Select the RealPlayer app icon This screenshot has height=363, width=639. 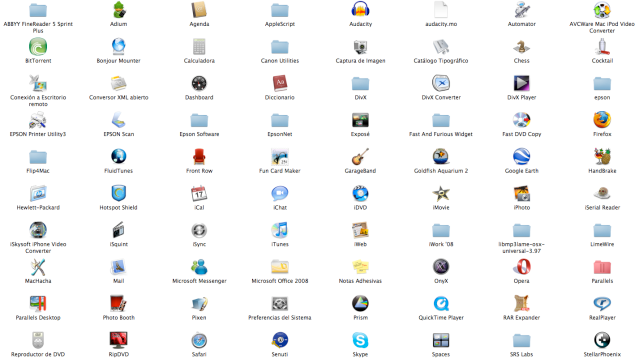click(x=602, y=303)
